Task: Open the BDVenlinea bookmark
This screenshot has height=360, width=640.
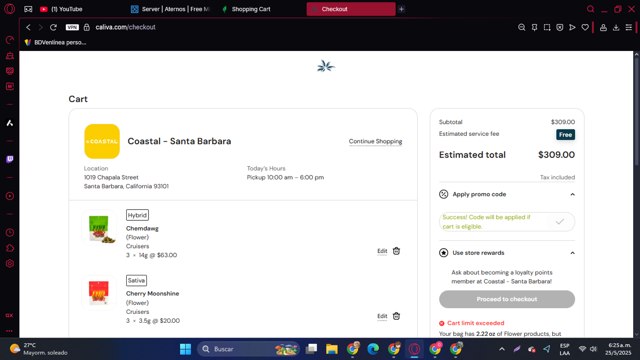Action: [55, 42]
